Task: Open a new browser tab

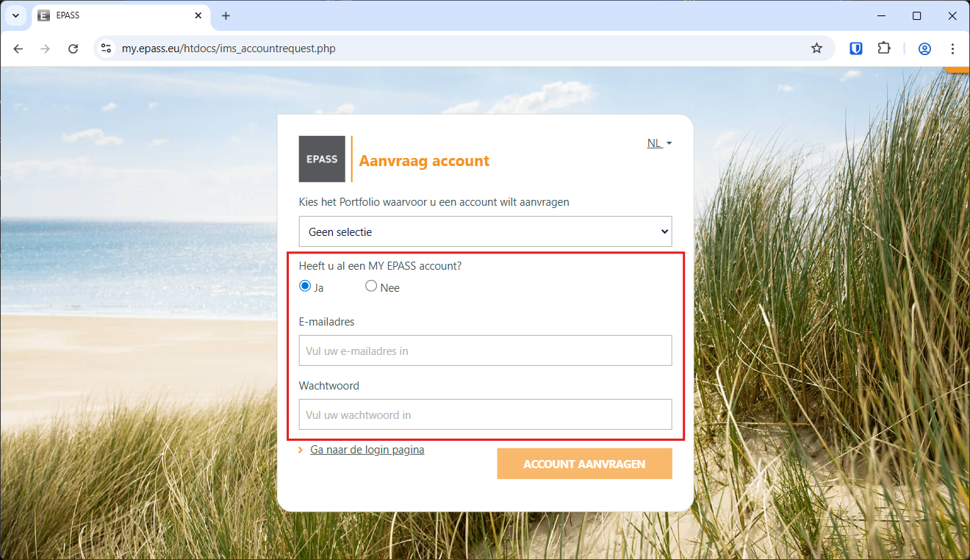Action: pos(226,15)
